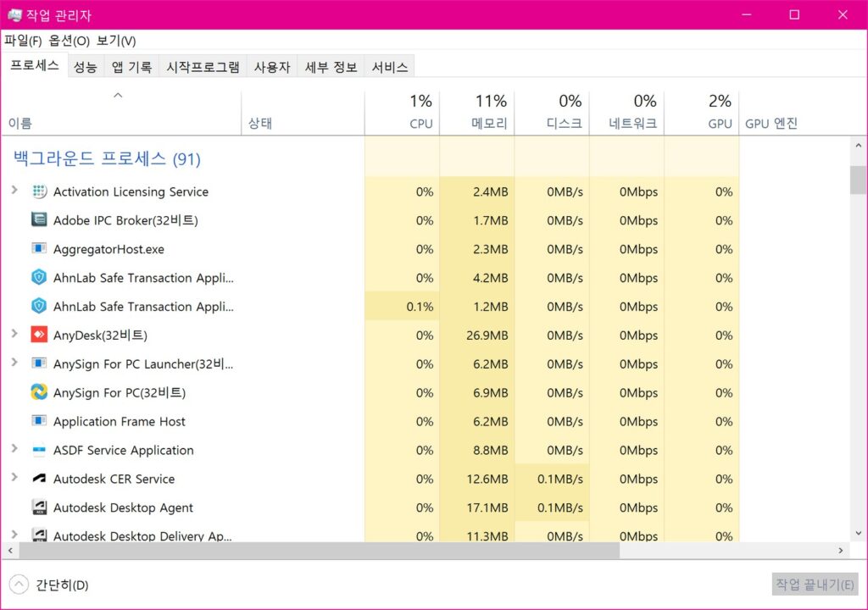Click the Activation Licensing Service process icon
Viewport: 868px width, 610px height.
point(39,191)
